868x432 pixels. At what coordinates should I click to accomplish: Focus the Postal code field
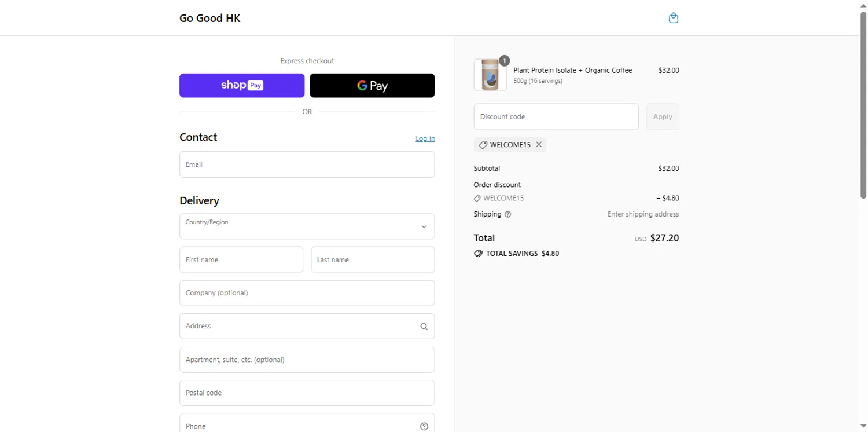(307, 393)
